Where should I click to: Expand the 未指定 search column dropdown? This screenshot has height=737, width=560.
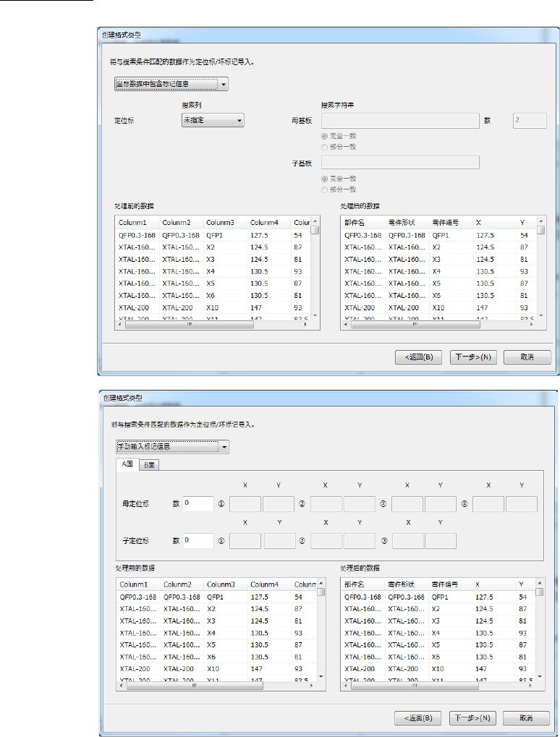click(212, 120)
